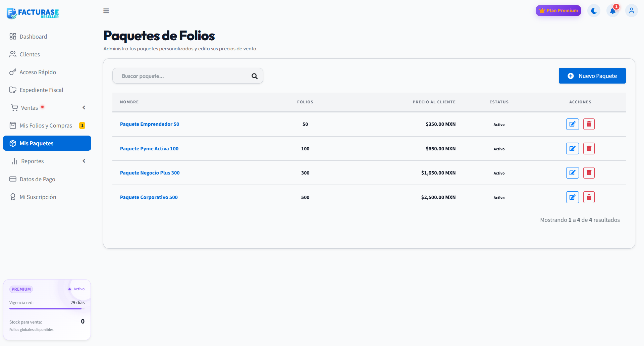Screen dimensions: 644x346
Task: Open Paquete Pyme Activa 100 link
Action: (x=149, y=149)
